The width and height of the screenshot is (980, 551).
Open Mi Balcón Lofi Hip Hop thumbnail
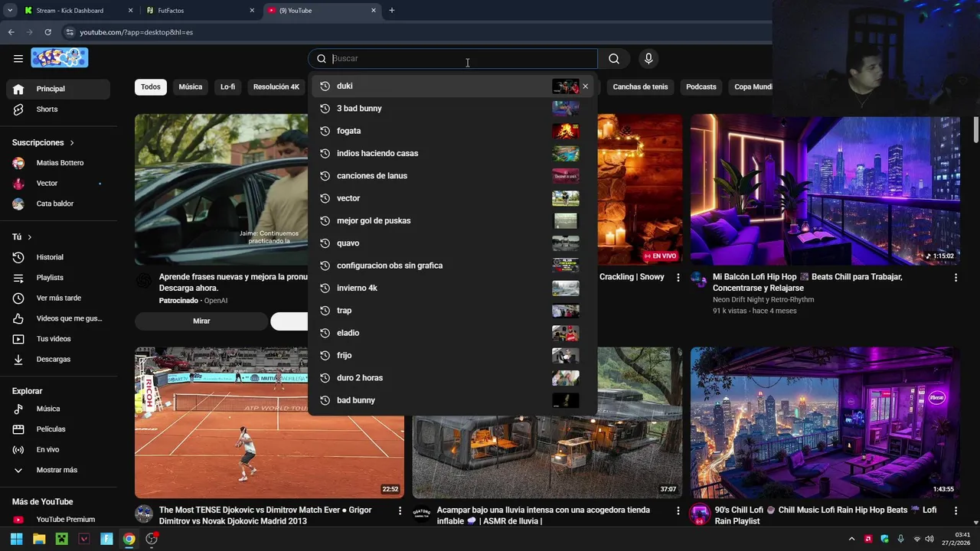pos(825,191)
